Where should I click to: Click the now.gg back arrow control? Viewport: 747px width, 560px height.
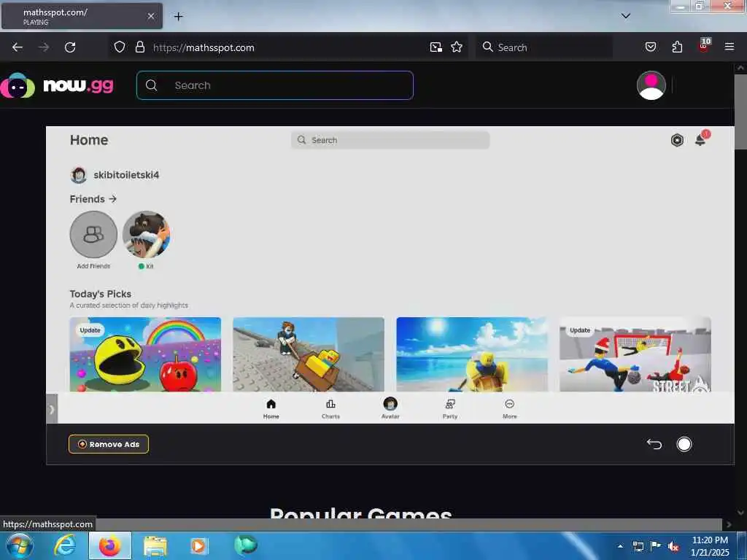click(x=654, y=444)
